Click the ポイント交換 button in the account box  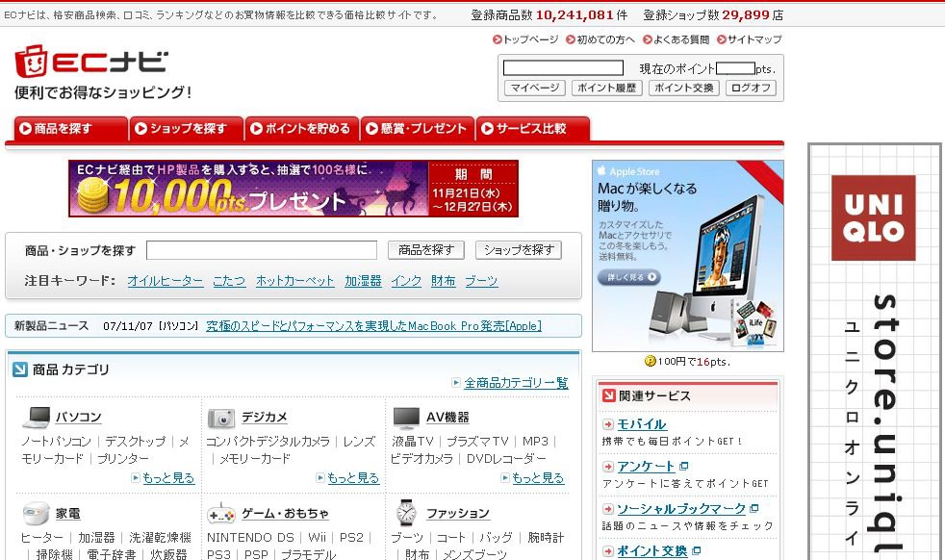tap(683, 88)
